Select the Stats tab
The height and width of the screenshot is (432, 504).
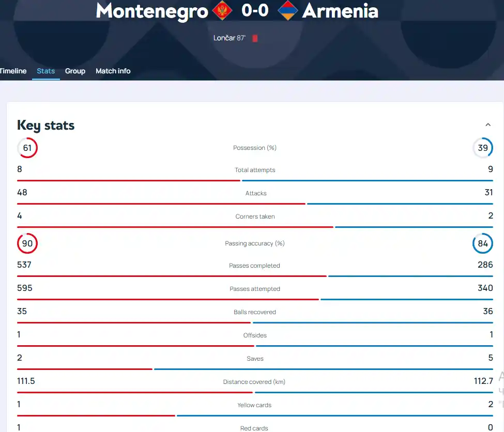point(45,71)
